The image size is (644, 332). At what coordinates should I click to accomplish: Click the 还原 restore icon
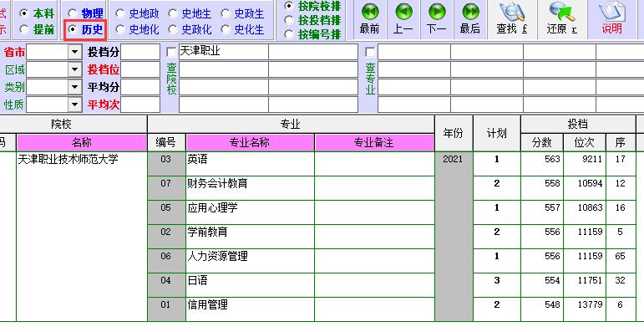point(562,19)
